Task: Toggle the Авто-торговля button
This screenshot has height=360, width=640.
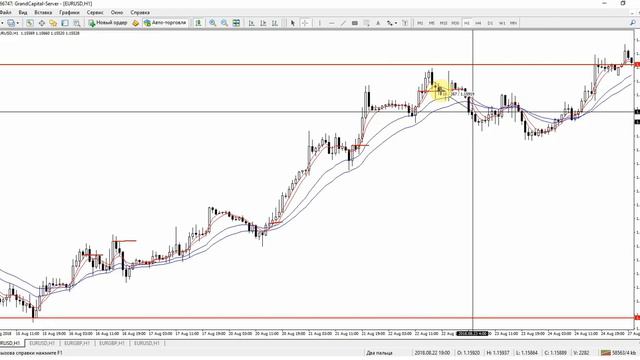Action: pos(165,23)
